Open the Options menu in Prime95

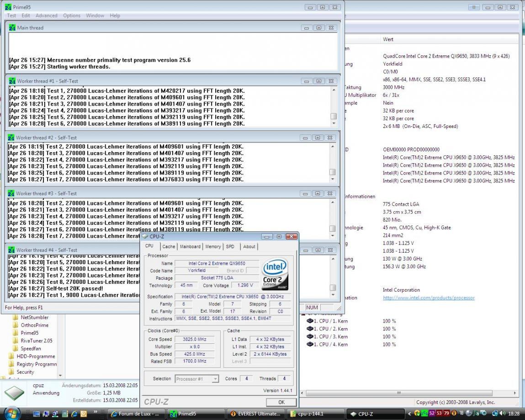[71, 16]
